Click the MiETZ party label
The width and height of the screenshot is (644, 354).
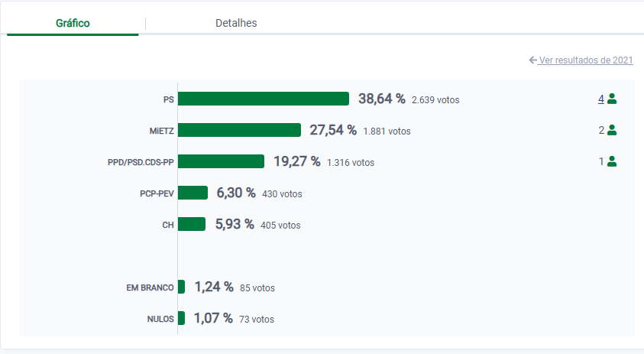point(161,131)
